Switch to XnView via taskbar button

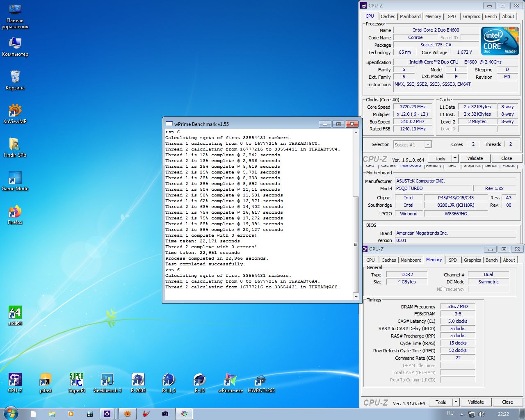127,414
